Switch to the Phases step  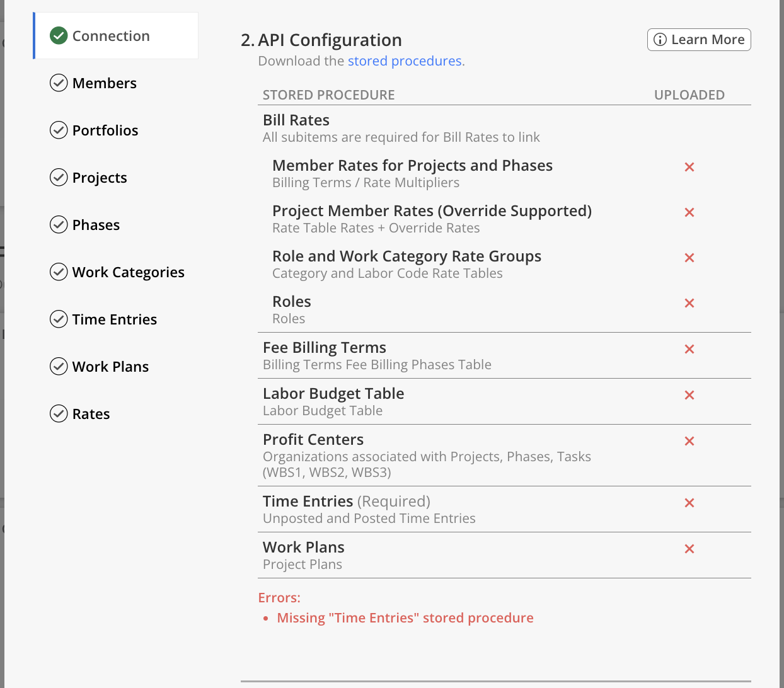coord(96,225)
